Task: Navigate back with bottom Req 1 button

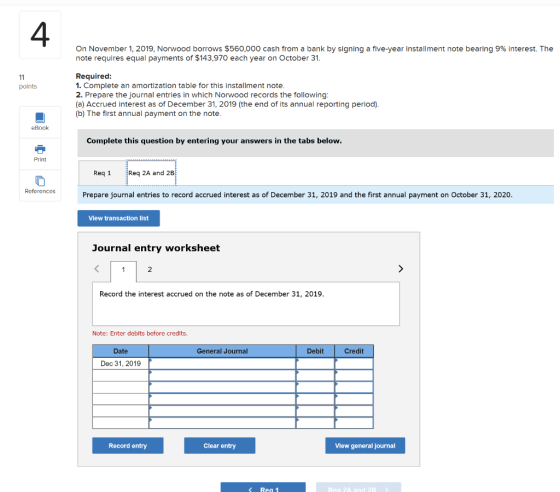Action: (263, 488)
